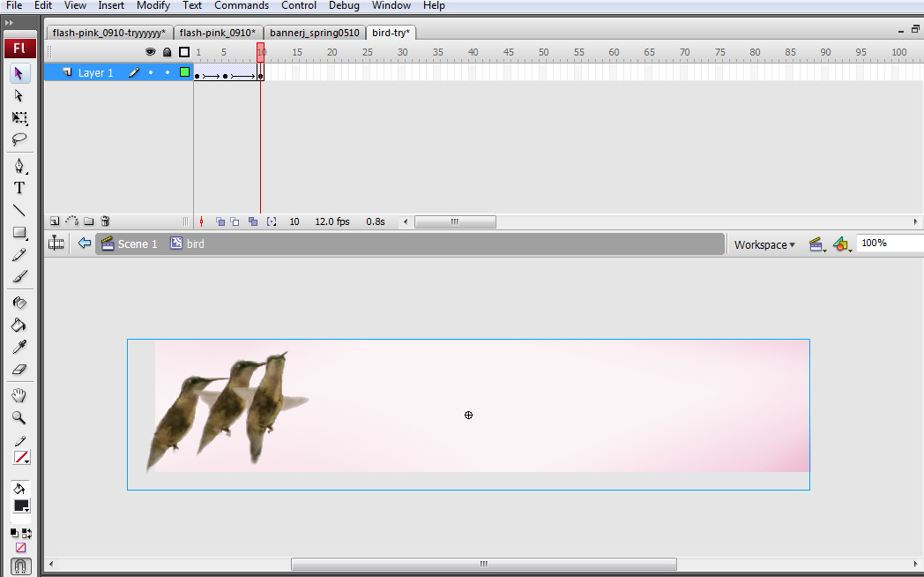924x577 pixels.
Task: Click the timeline horizontal scrollbar thumb
Action: (x=455, y=221)
